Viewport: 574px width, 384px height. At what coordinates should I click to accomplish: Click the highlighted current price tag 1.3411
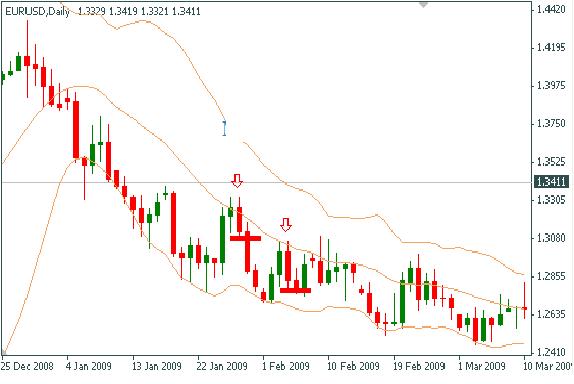[552, 181]
